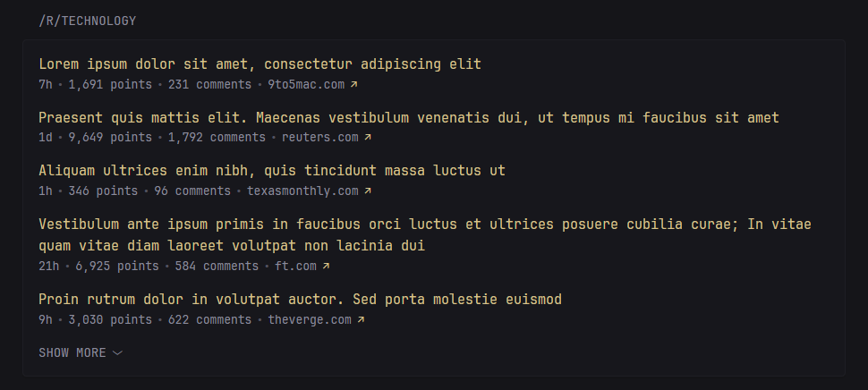Click the 1,792 comments text
Viewport: 868px width, 390px height.
[217, 138]
